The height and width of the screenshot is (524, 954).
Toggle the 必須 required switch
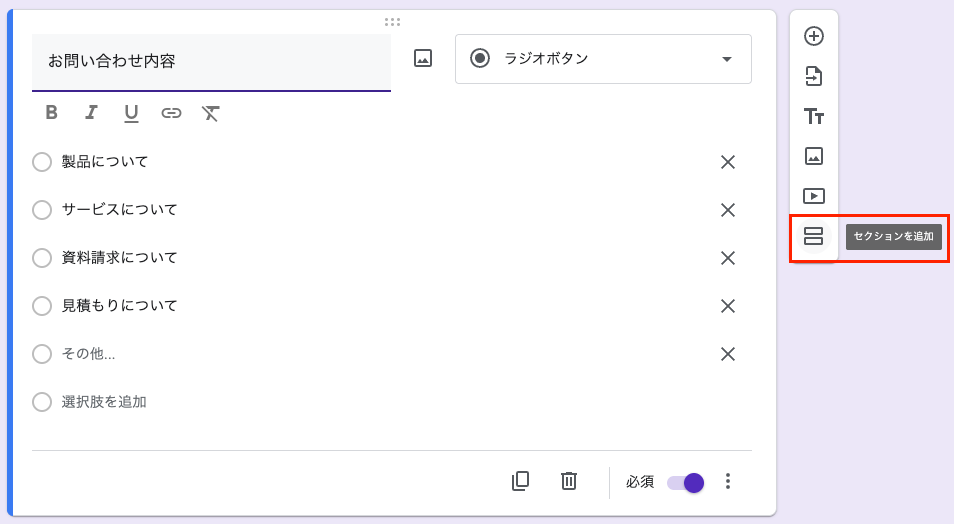tap(686, 482)
